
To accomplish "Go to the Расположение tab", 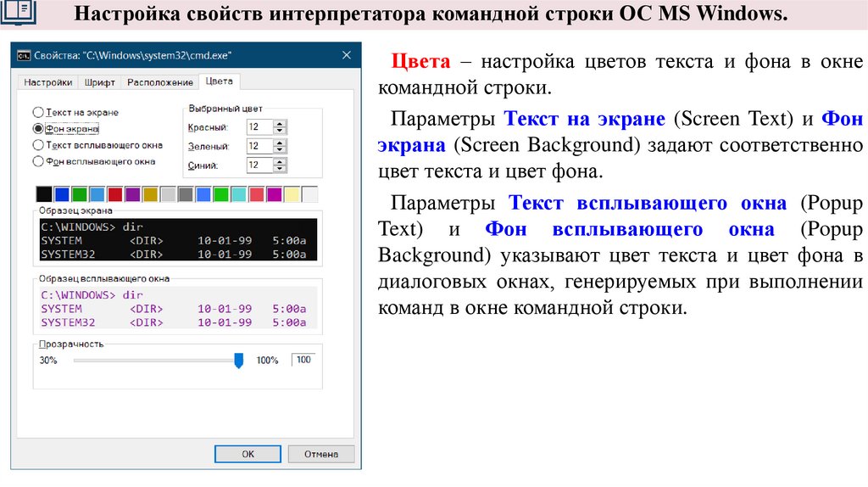I will click(x=160, y=82).
